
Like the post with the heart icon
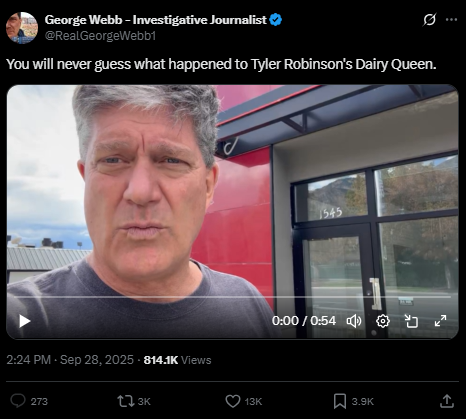click(x=233, y=401)
